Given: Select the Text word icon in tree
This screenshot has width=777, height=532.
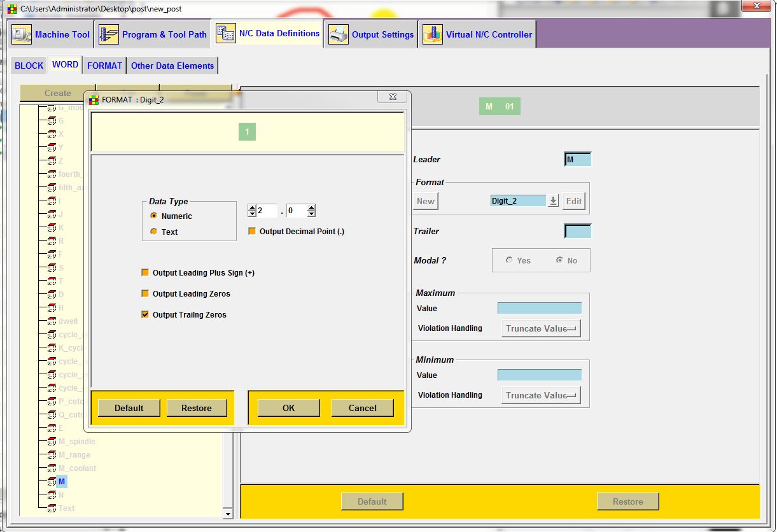Looking at the screenshot, I should [52, 508].
